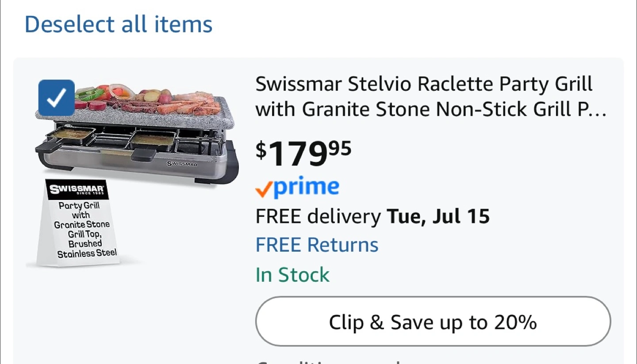
Task: Click the In Stock status text
Action: tap(292, 275)
